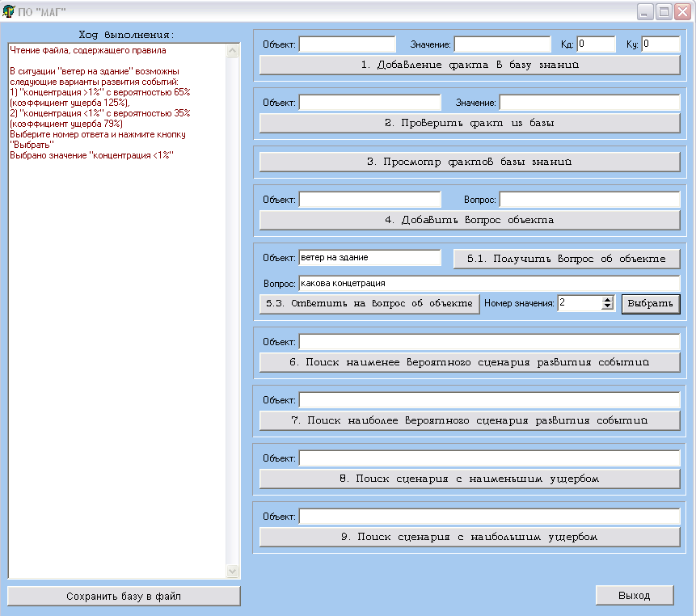Run '7. Поиск наиболее вероятного сценария'
Viewport: 696px width, 616px height.
tap(470, 420)
